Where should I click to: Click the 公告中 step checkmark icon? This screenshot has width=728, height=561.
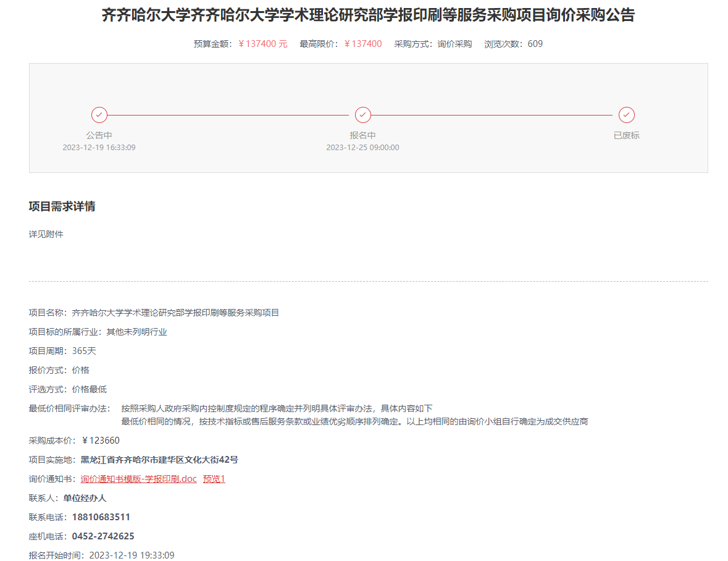[x=99, y=115]
